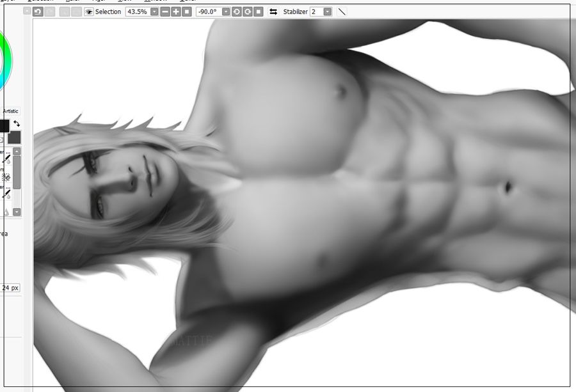Click the dark gray background color swatch
The height and width of the screenshot is (392, 576).
(14, 137)
